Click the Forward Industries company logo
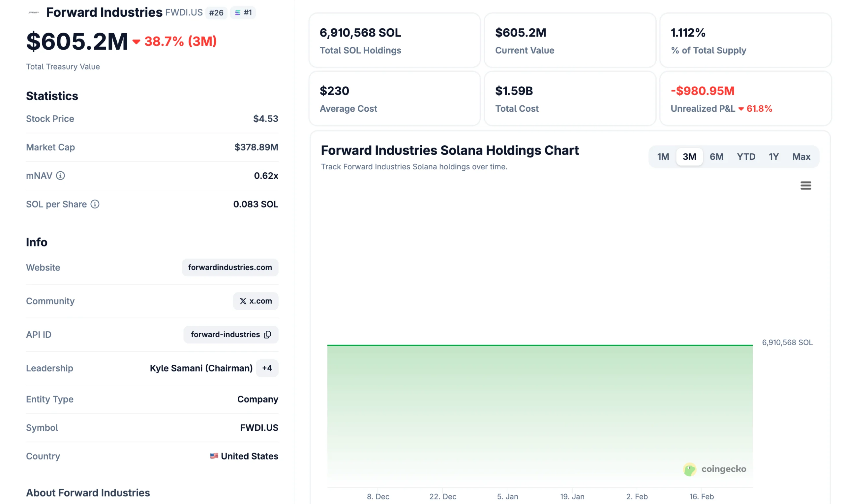The height and width of the screenshot is (504, 844). (34, 12)
